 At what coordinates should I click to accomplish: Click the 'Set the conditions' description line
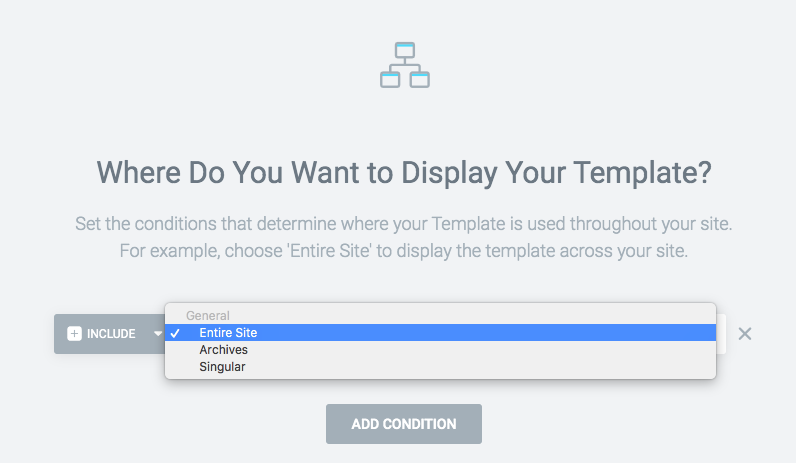pos(404,224)
